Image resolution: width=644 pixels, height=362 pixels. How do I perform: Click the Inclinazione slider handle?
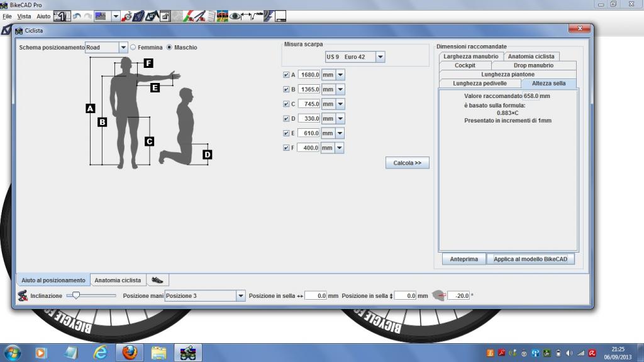tap(76, 295)
